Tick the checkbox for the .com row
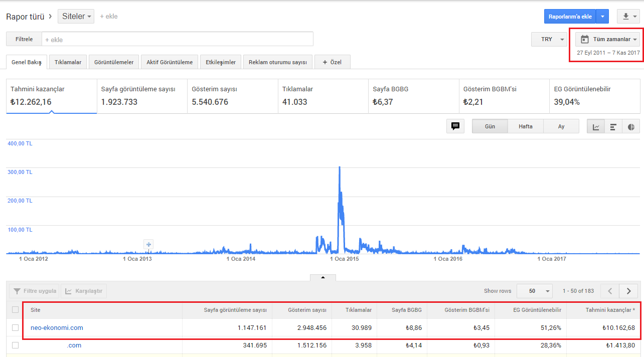Screen dimensions: 644x357 (15, 345)
